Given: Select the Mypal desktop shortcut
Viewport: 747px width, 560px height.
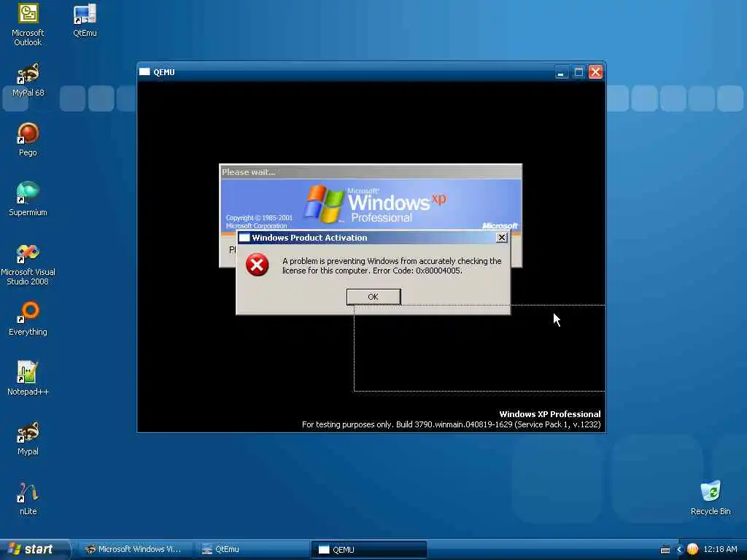Looking at the screenshot, I should click(x=28, y=438).
